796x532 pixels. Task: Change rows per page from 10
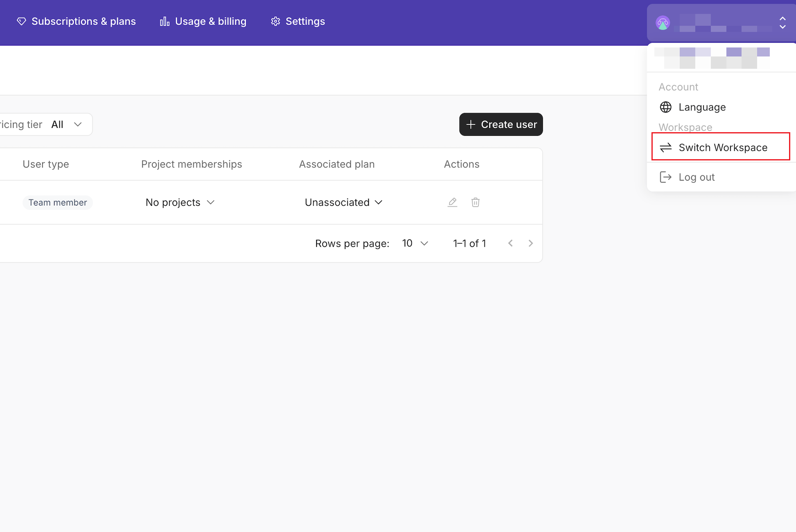tap(415, 243)
